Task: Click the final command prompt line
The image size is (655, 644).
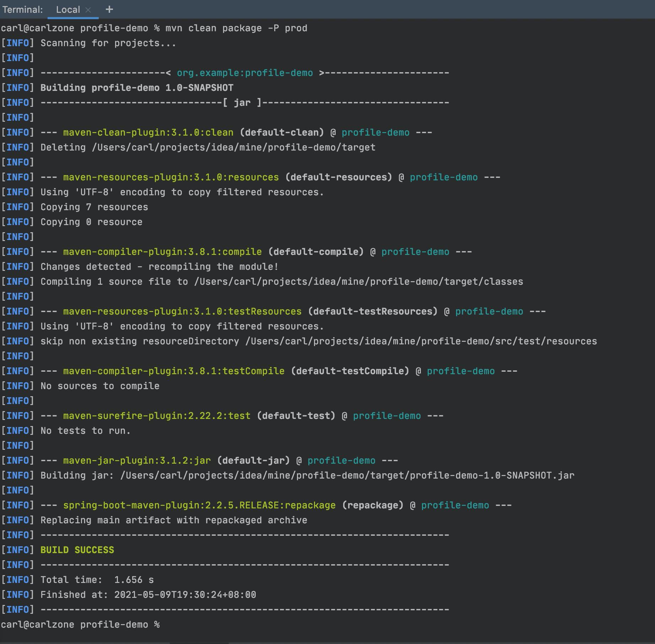Action: click(x=80, y=625)
